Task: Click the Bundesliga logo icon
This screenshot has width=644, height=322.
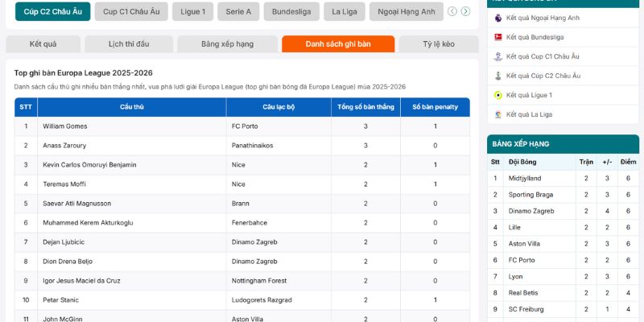Action: click(498, 37)
